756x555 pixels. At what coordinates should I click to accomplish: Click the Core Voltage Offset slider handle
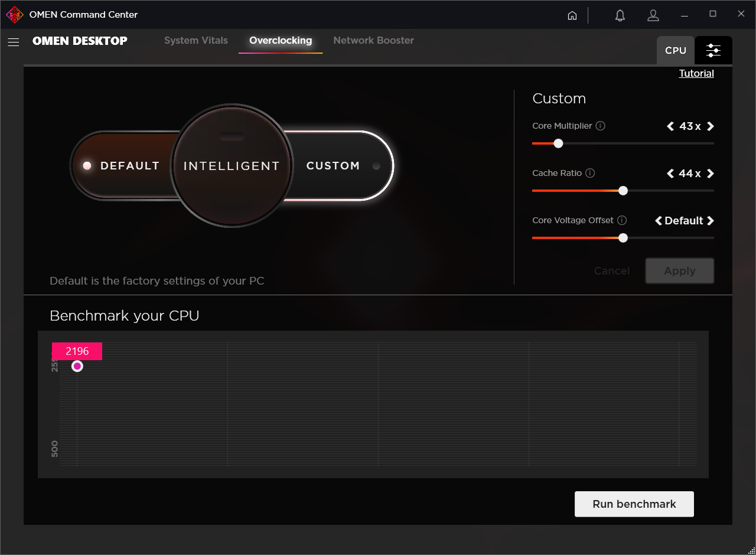pos(623,238)
